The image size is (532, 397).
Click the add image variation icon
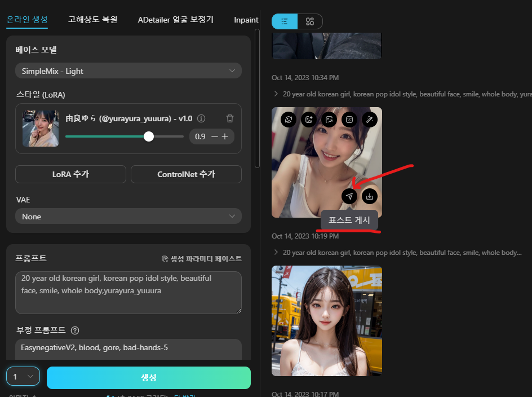coord(308,120)
